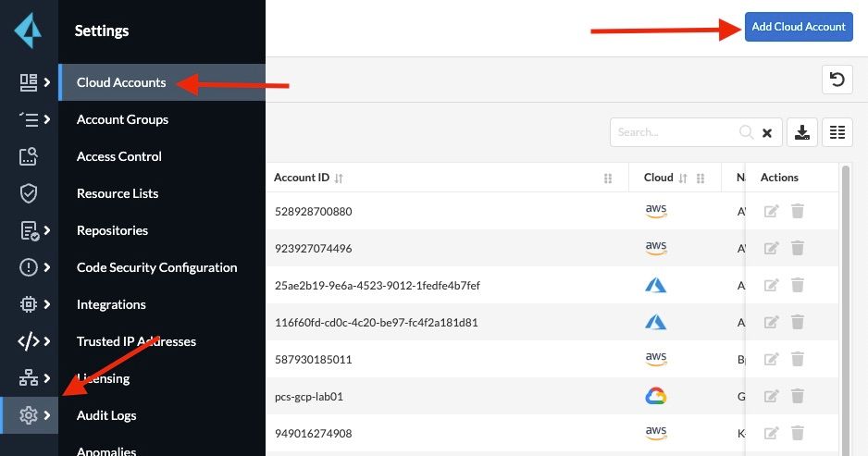Go to Integrations in Settings menu
This screenshot has height=456, width=868.
point(111,304)
